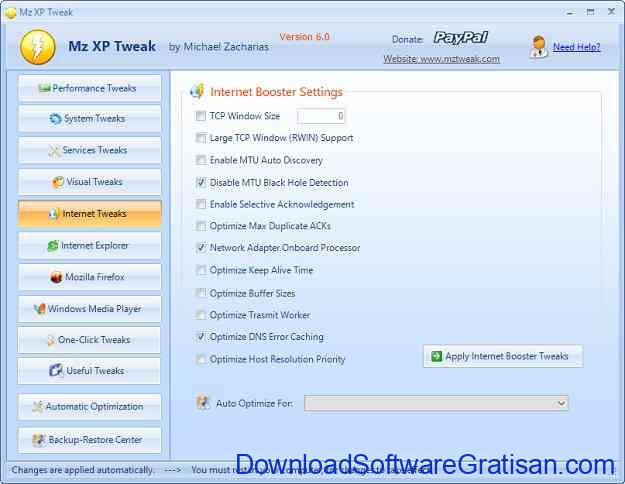Click the Mozilla Firefox icon
The width and height of the screenshot is (625, 484).
[x=57, y=277]
